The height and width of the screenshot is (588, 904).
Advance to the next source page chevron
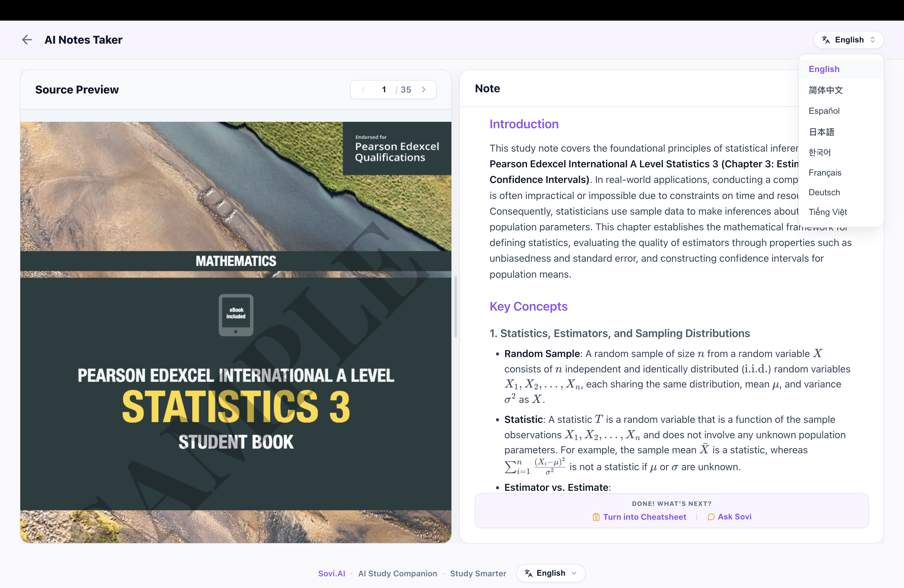(423, 89)
